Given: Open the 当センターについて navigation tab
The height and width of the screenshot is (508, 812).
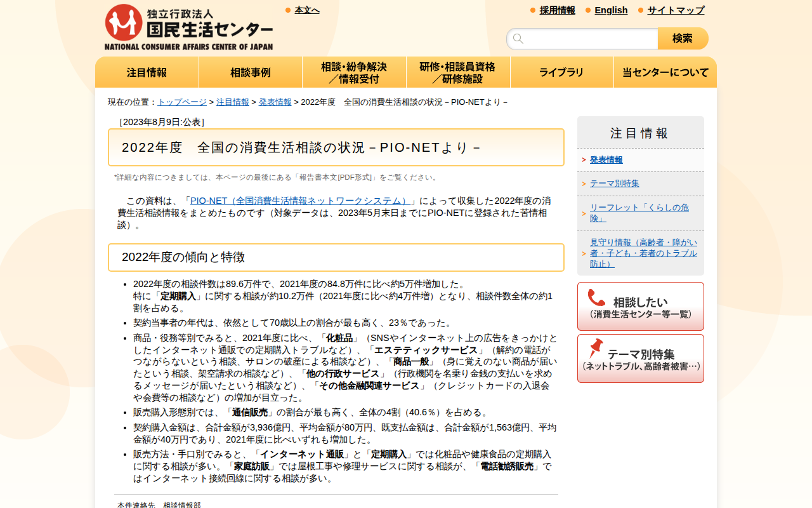Looking at the screenshot, I should 665,72.
